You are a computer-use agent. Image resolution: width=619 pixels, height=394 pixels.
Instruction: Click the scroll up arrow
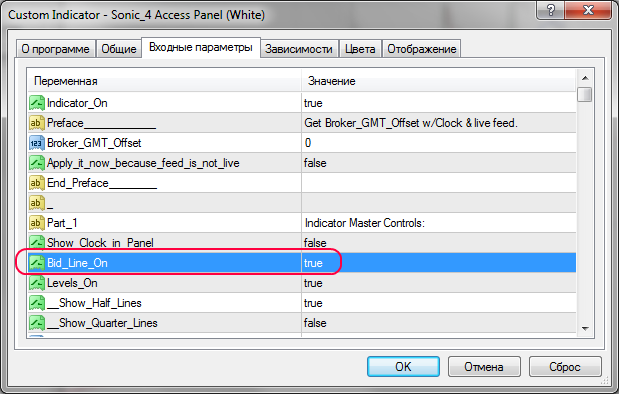pos(585,78)
